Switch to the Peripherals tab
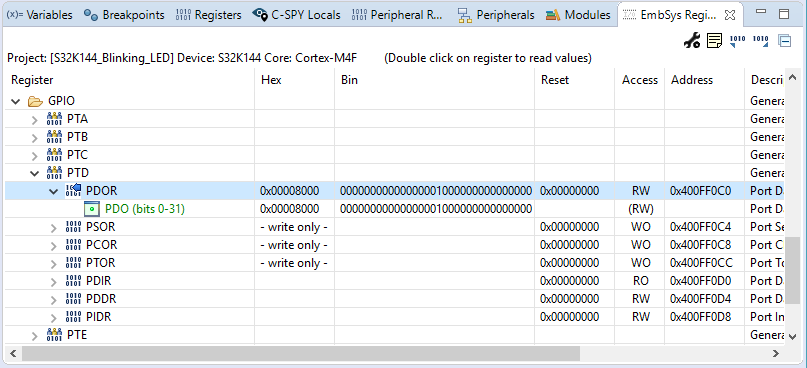This screenshot has height=368, width=807. pos(496,15)
